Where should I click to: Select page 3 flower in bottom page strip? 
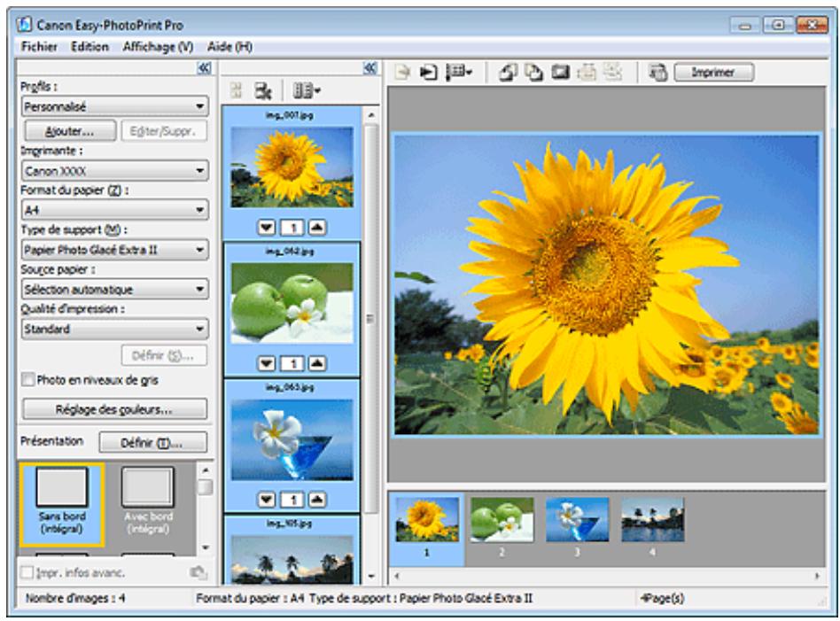tap(577, 519)
